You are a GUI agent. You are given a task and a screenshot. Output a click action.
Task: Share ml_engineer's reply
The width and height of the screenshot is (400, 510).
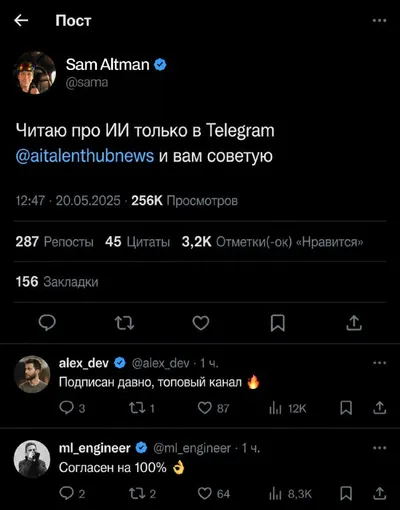[380, 493]
